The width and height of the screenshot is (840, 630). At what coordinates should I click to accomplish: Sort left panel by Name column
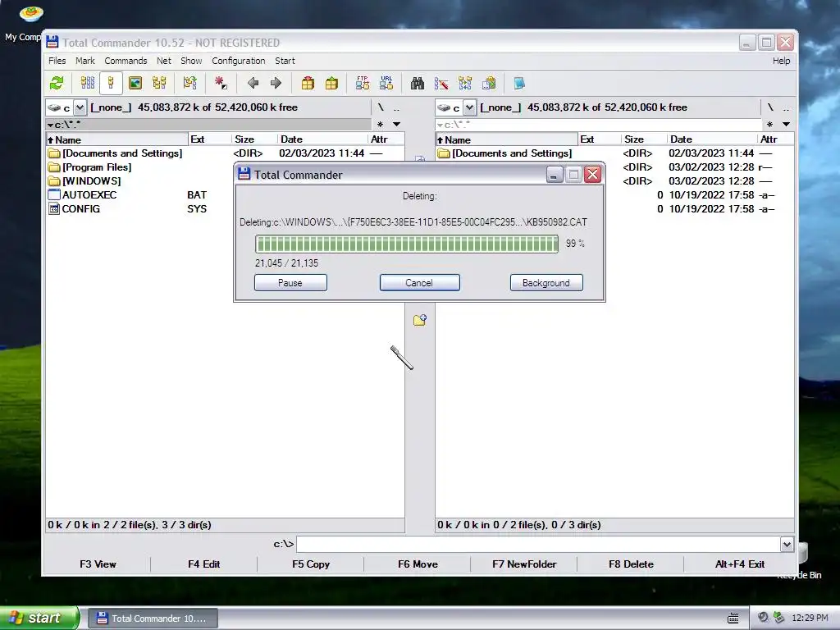click(x=117, y=139)
